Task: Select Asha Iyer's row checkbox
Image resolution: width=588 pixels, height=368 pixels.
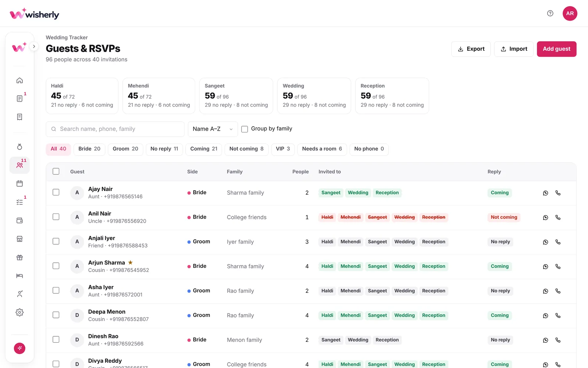Action: [x=56, y=290]
